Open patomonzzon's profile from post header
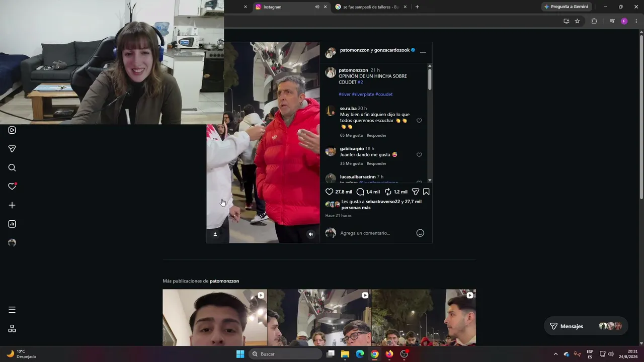This screenshot has height=362, width=644. (355, 50)
